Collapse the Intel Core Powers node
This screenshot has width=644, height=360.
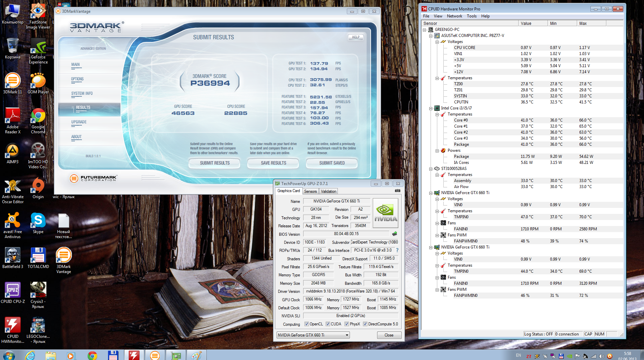coord(437,150)
